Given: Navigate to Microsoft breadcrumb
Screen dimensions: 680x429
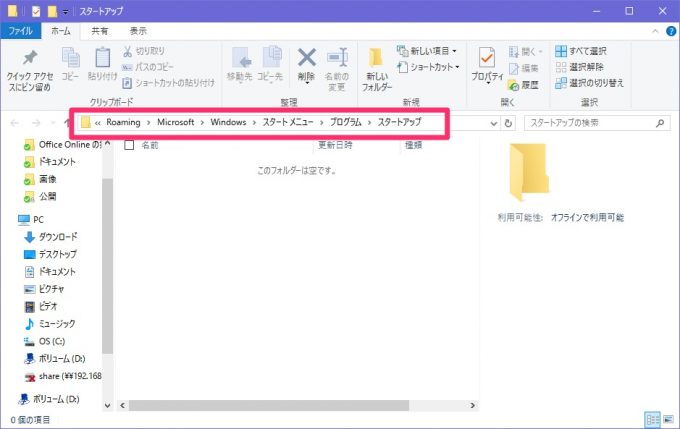Looking at the screenshot, I should [x=176, y=122].
